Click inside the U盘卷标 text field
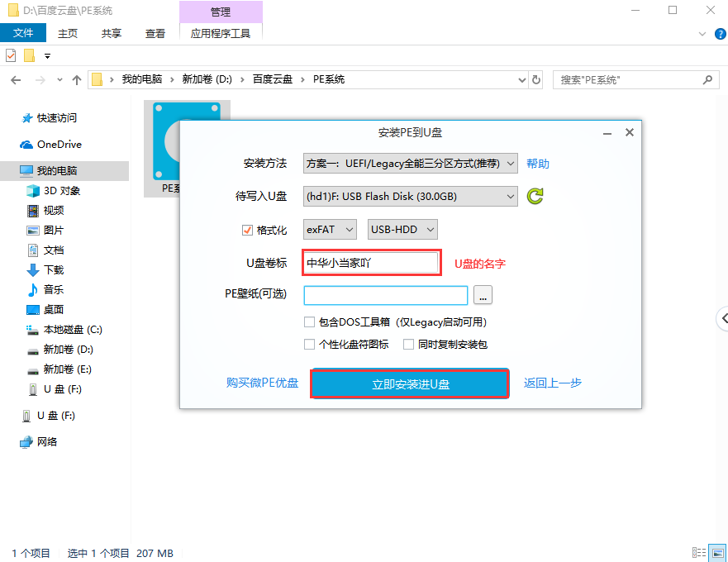Screen dimensions: 728x562 click(371, 262)
